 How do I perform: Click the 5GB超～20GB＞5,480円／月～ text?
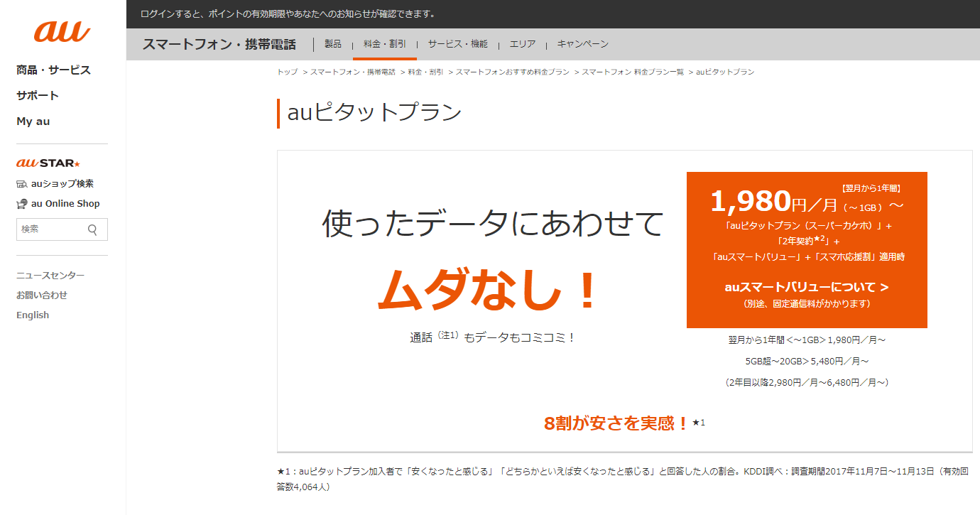click(807, 362)
